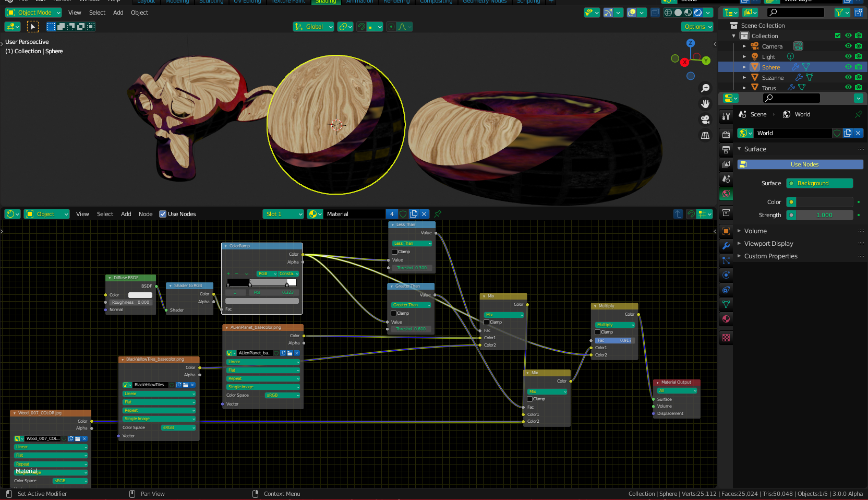Enable Clamp on Less Than node
The width and height of the screenshot is (868, 500).
pos(395,252)
